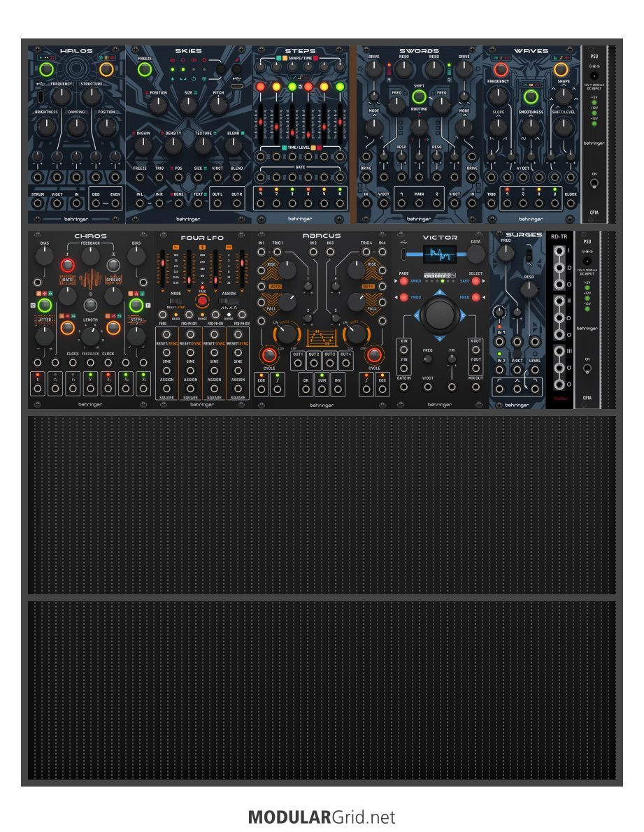
Task: Adjust the Halos DAMPING knob
Action: click(x=76, y=127)
